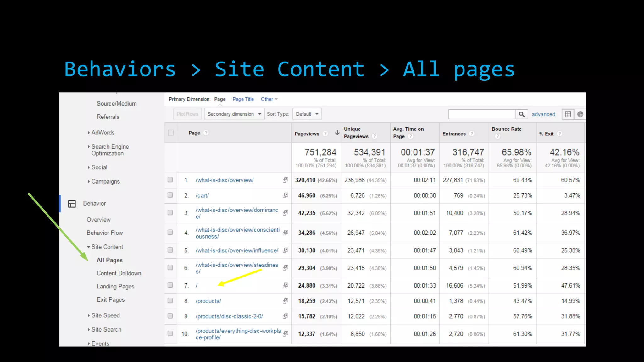Open advanced filter link
644x362 pixels.
tap(543, 115)
